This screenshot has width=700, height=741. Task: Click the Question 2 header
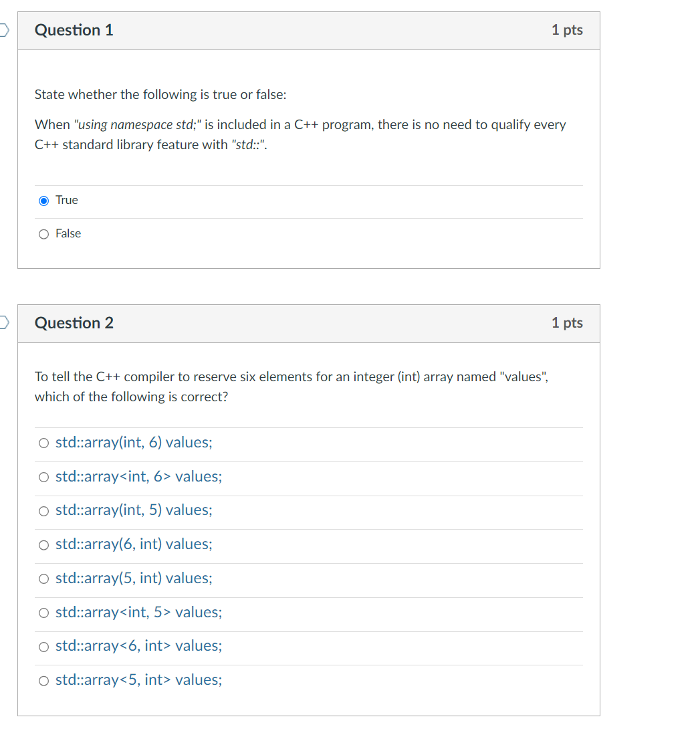pyautogui.click(x=74, y=322)
